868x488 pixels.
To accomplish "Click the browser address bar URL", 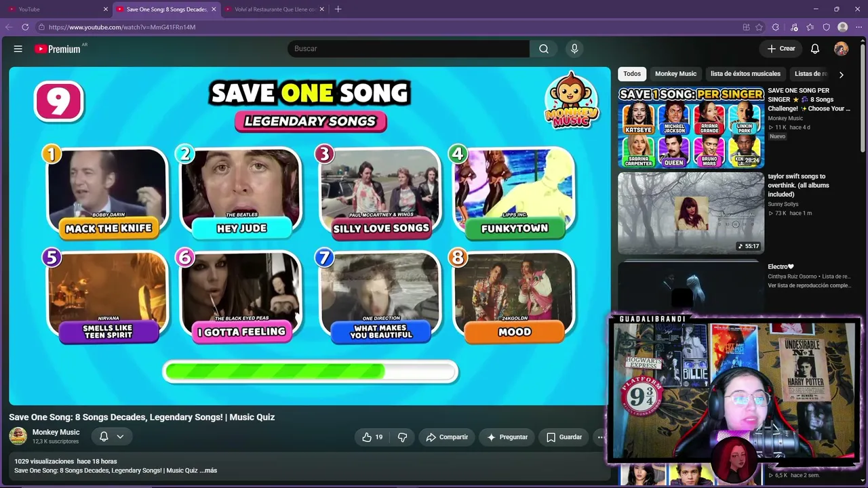I will click(x=122, y=27).
